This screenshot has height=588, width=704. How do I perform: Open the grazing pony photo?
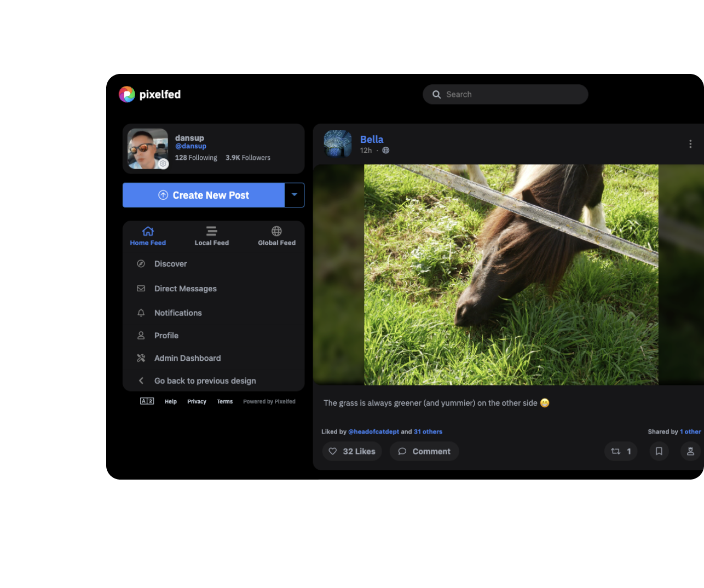511,275
